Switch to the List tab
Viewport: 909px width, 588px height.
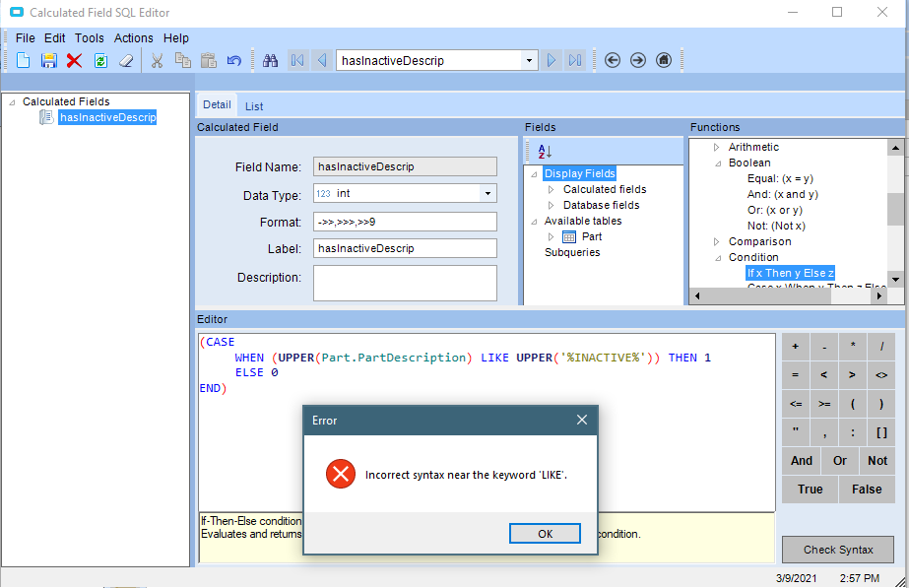click(254, 106)
